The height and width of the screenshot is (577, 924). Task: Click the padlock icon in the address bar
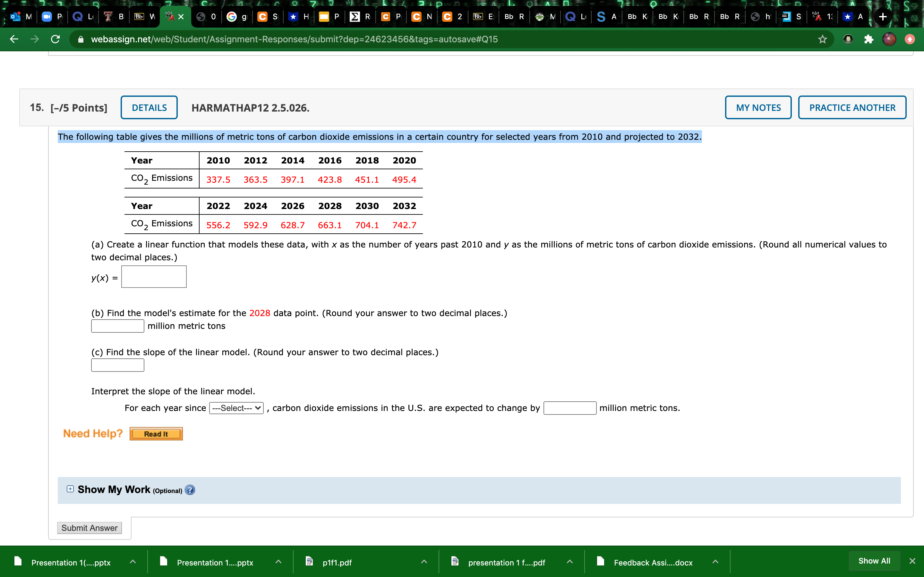pyautogui.click(x=81, y=39)
